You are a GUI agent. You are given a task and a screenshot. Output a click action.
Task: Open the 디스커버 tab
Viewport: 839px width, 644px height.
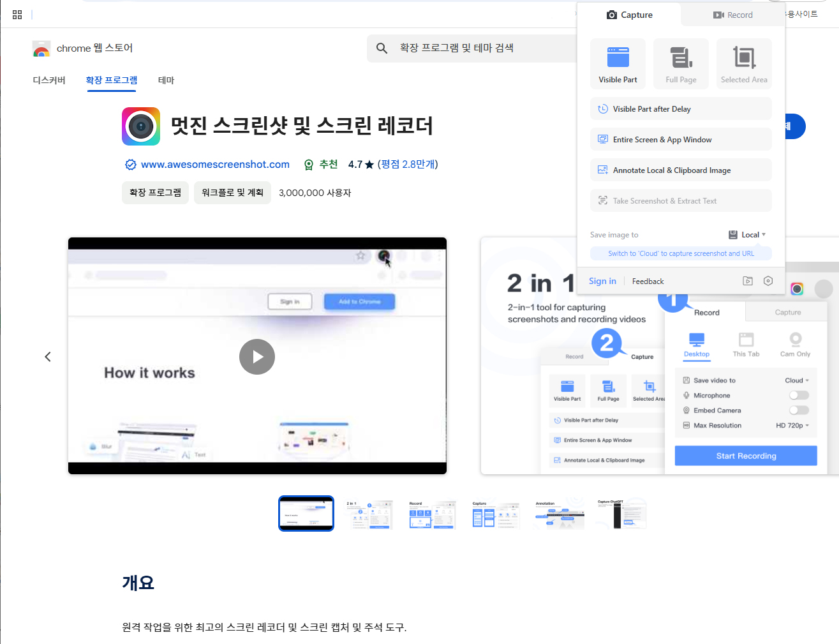(x=49, y=80)
